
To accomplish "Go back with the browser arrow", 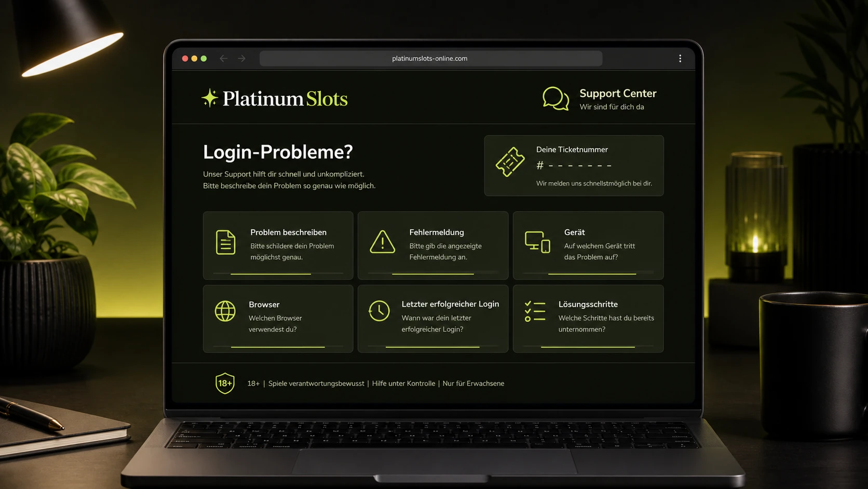I will click(223, 59).
